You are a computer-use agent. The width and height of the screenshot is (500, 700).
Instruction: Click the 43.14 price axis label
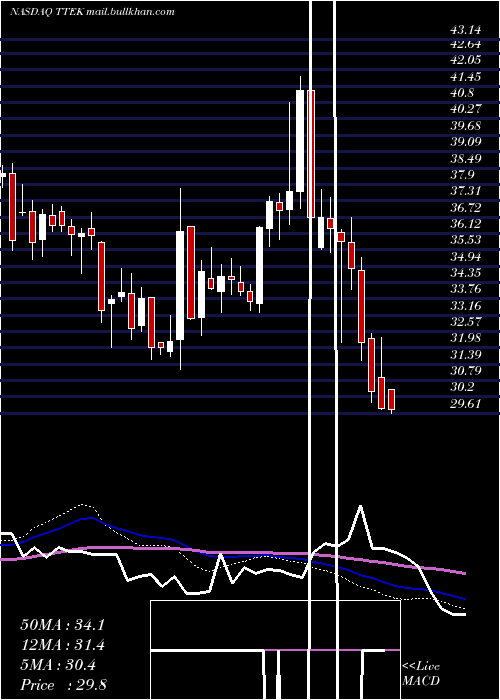[x=466, y=30]
